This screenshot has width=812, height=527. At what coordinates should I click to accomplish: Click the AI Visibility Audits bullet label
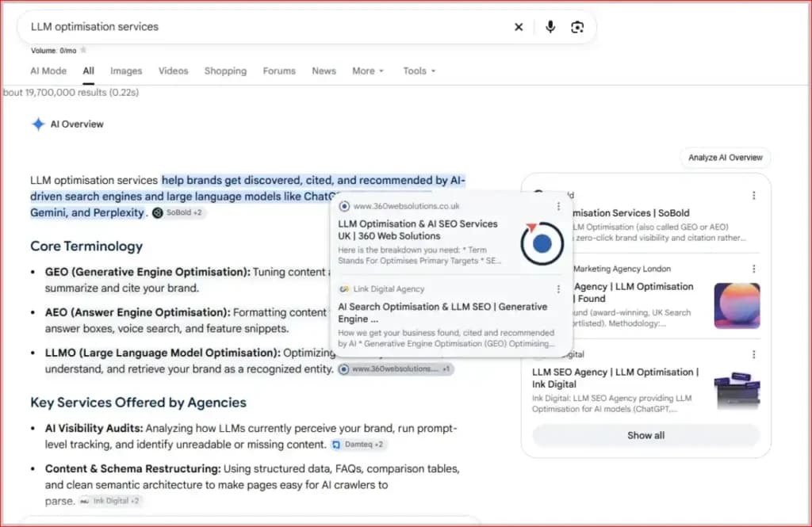[x=94, y=428]
